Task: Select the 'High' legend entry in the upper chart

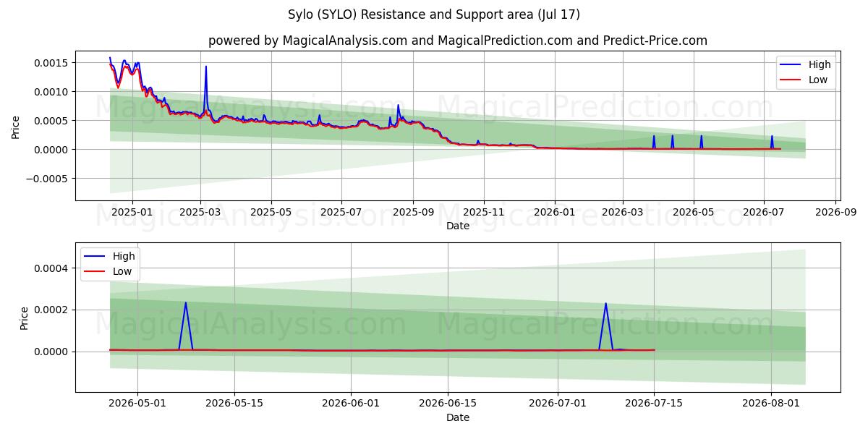Action: tap(807, 64)
